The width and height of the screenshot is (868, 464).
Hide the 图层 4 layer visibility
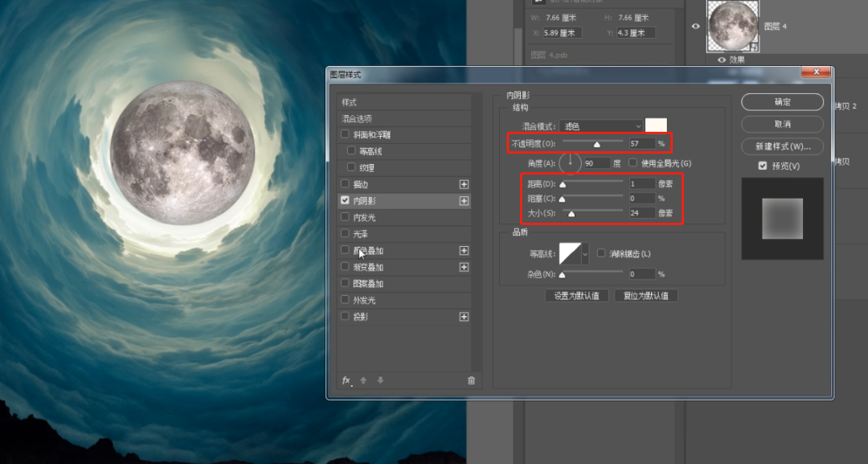click(695, 26)
